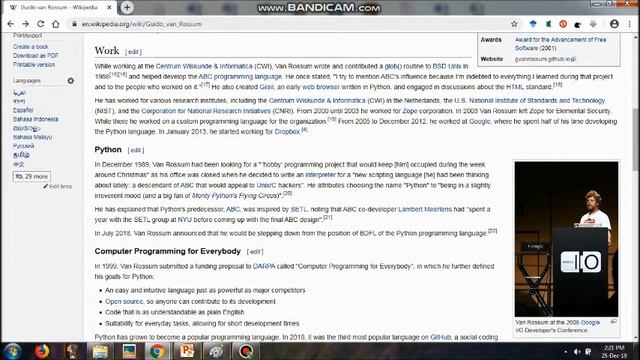Open the Zope link
The width and height of the screenshot is (640, 360).
click(x=410, y=111)
